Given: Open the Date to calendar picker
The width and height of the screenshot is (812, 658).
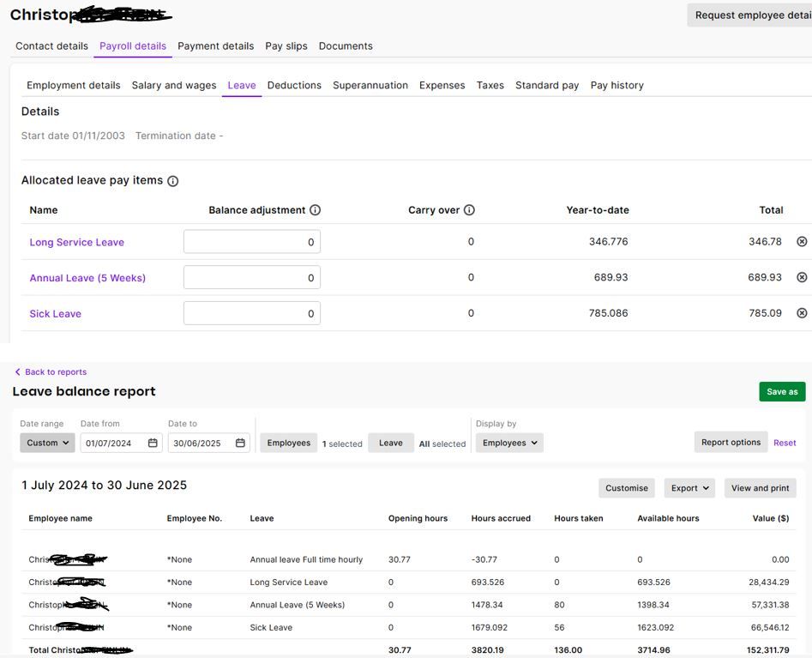Looking at the screenshot, I should 240,444.
